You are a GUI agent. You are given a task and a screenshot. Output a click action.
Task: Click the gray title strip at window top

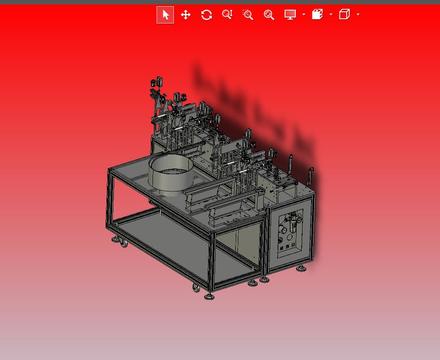pos(220,2)
